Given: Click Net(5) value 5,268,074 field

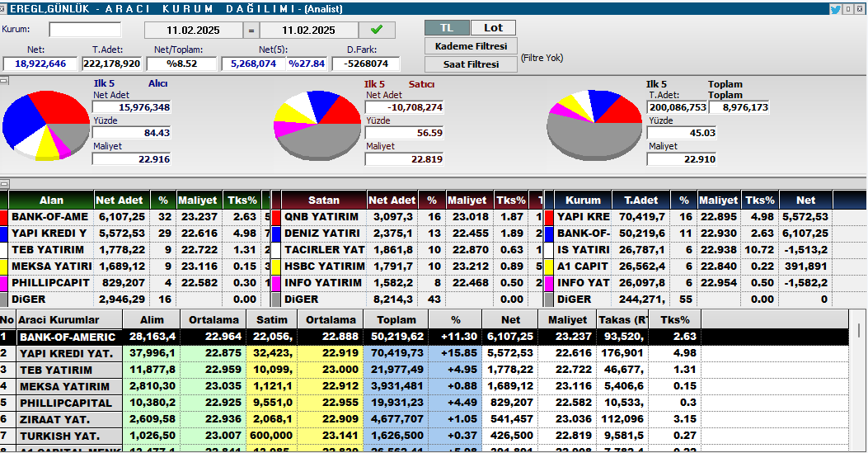Looking at the screenshot, I should (x=254, y=64).
